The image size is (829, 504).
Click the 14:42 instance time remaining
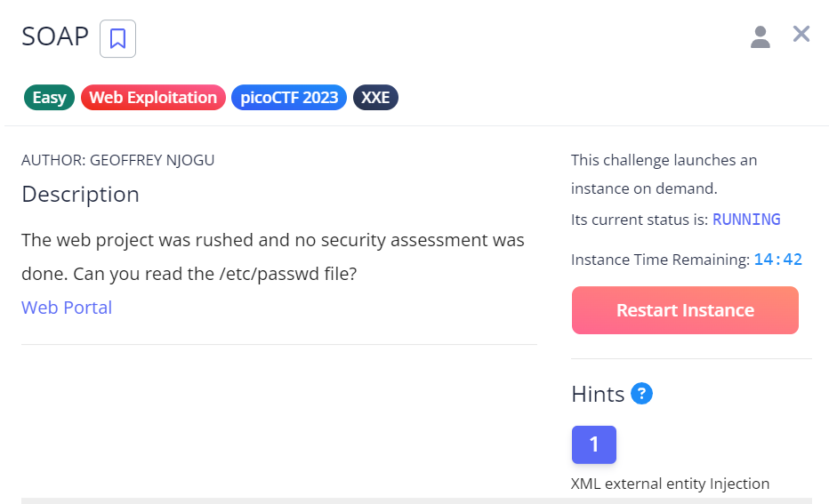tap(777, 260)
